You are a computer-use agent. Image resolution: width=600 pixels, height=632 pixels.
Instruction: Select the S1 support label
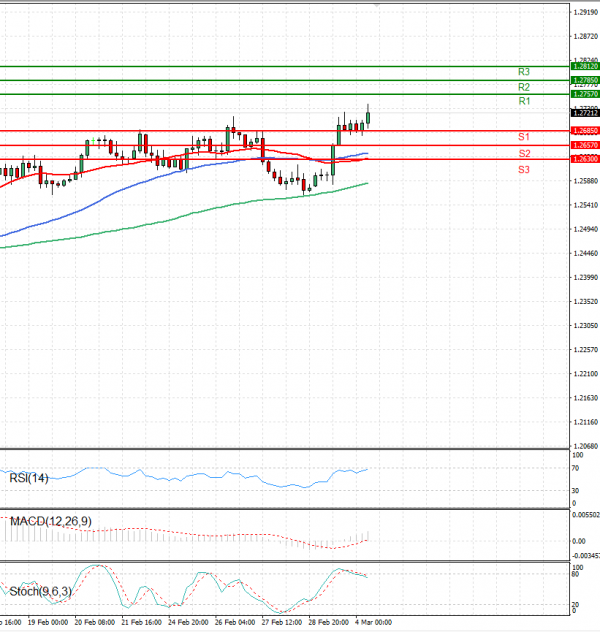pyautogui.click(x=524, y=136)
